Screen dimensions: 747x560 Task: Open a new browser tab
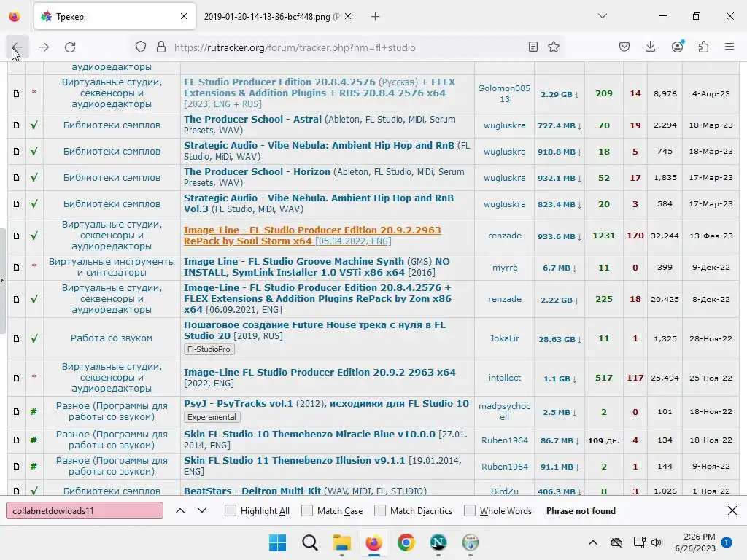tap(376, 17)
